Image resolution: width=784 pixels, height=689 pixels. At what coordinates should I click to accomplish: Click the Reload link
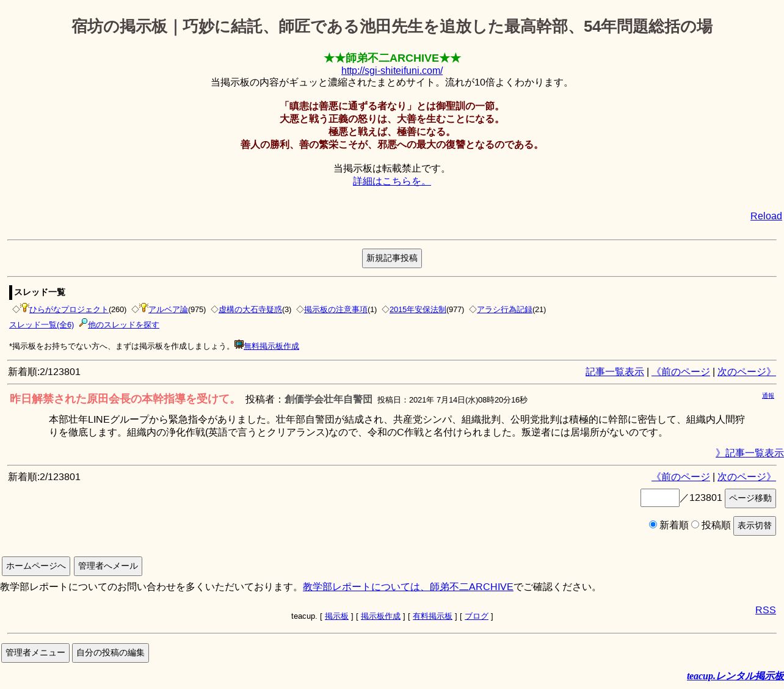pyautogui.click(x=766, y=216)
